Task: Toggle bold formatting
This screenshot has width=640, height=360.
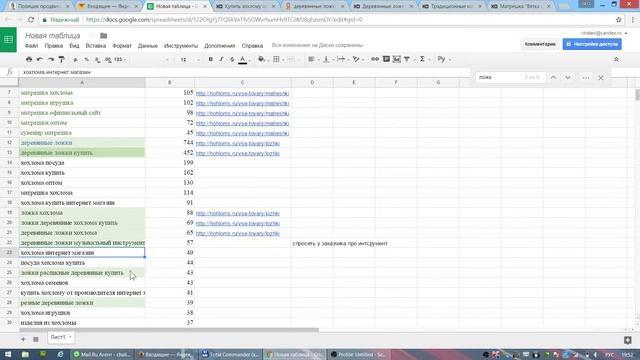Action: 211,60
